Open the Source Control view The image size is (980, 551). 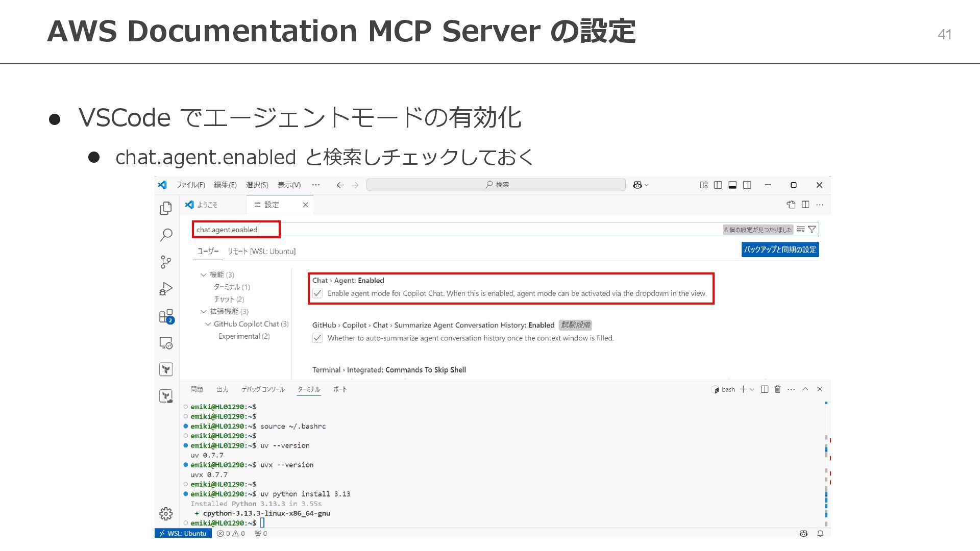pyautogui.click(x=166, y=262)
